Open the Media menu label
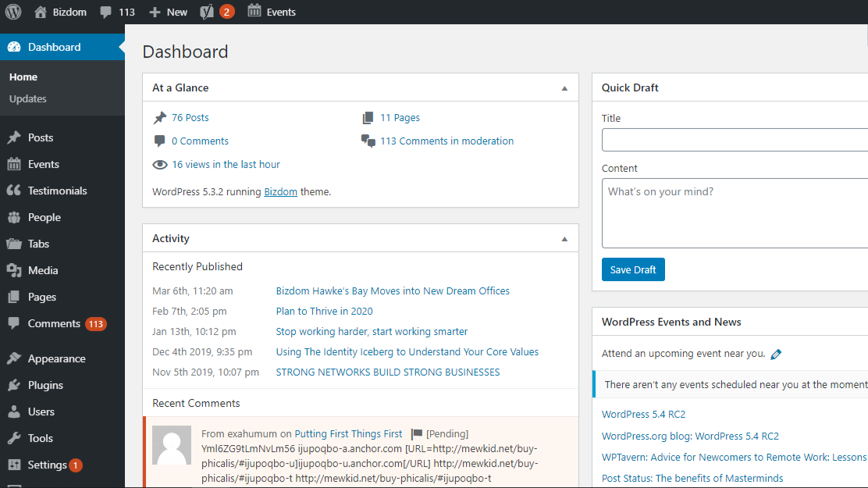 point(43,270)
